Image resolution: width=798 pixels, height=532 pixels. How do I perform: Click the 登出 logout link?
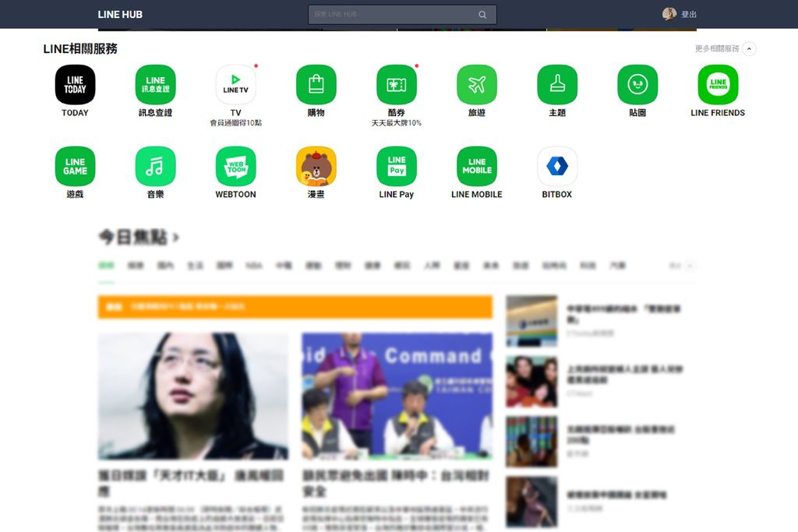(689, 14)
